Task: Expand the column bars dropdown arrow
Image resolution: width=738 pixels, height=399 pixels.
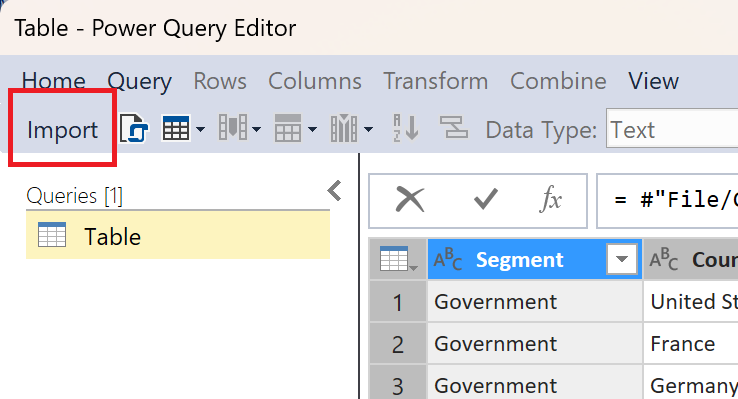Action: 369,129
